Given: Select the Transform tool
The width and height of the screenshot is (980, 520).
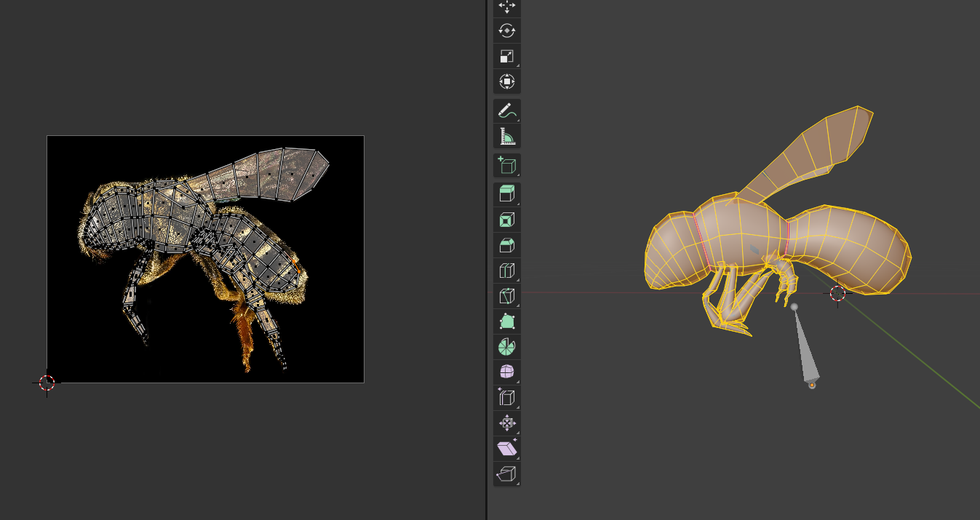Looking at the screenshot, I should (x=507, y=81).
